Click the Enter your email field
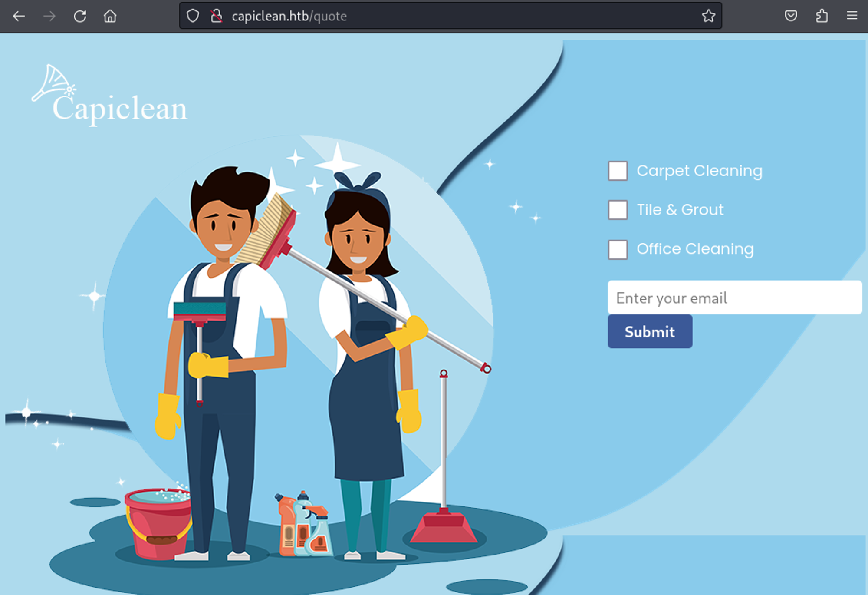This screenshot has width=868, height=595. pyautogui.click(x=734, y=298)
